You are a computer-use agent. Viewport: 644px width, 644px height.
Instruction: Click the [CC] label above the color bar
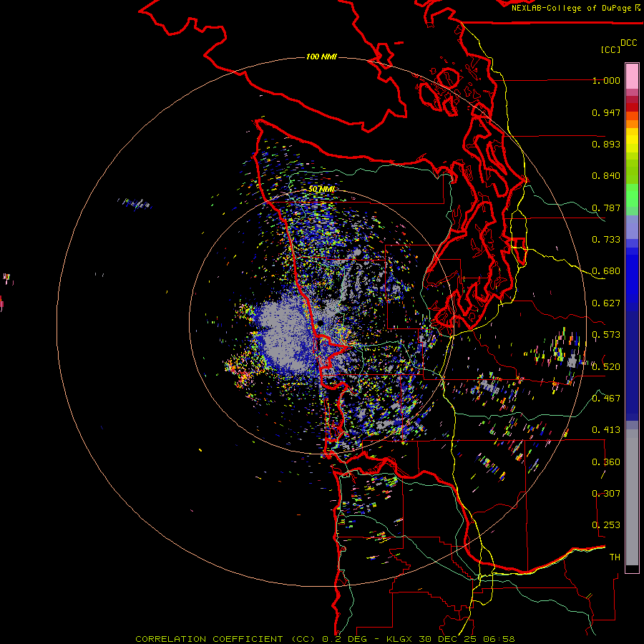point(610,49)
